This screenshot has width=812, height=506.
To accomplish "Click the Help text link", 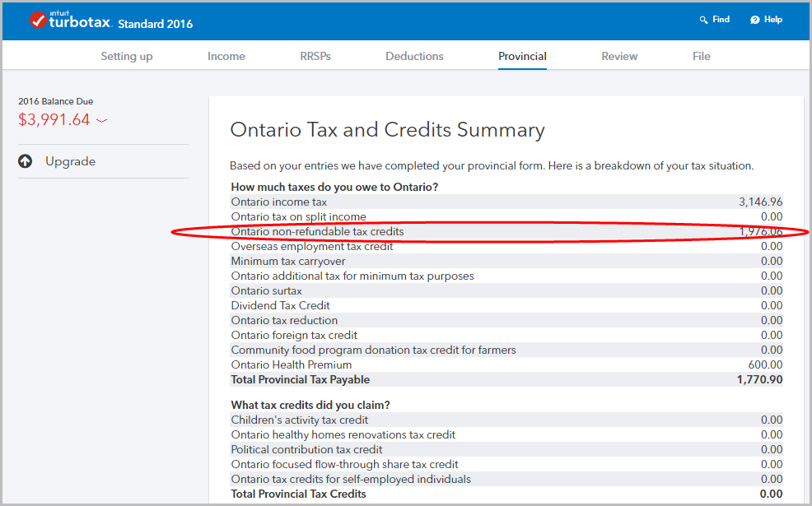I will [x=773, y=20].
